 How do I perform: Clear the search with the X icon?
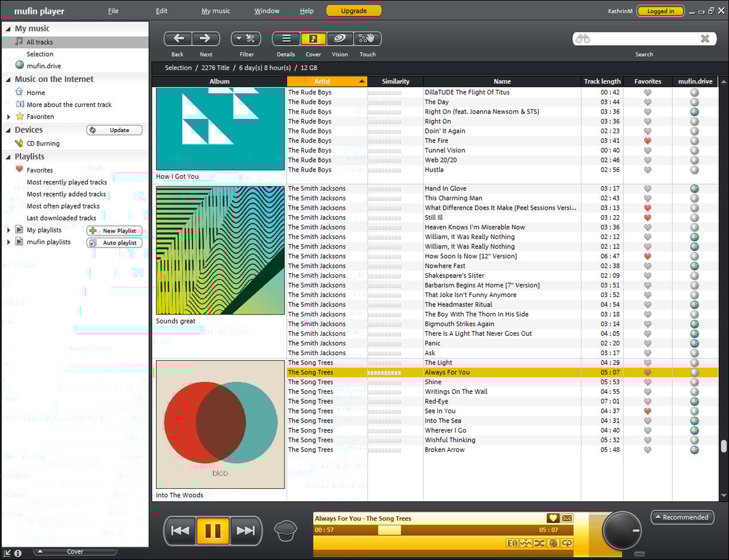click(705, 39)
